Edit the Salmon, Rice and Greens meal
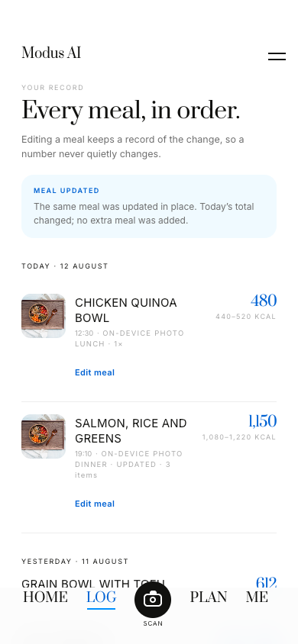The height and width of the screenshot is (644, 298). [x=95, y=504]
